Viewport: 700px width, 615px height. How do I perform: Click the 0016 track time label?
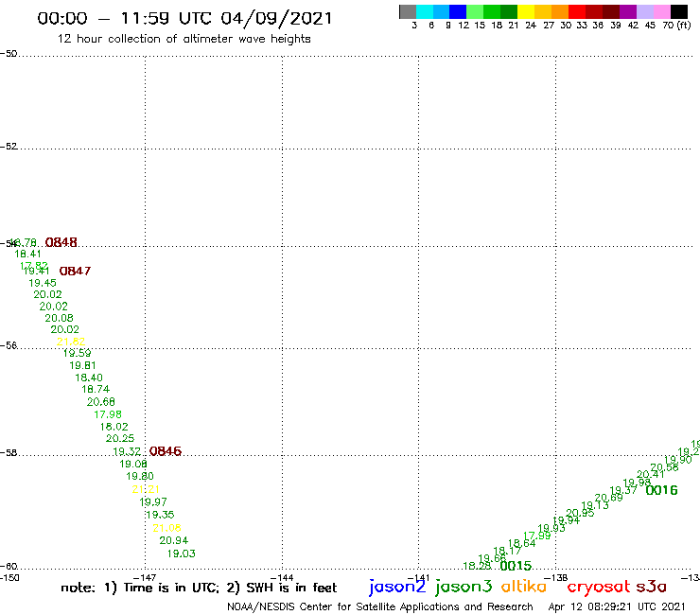point(661,490)
